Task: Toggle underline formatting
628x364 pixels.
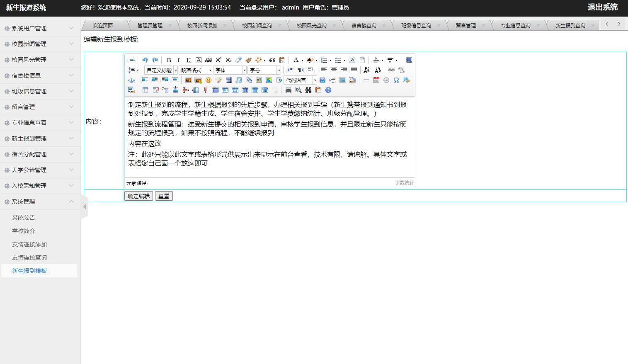Action: 189,60
